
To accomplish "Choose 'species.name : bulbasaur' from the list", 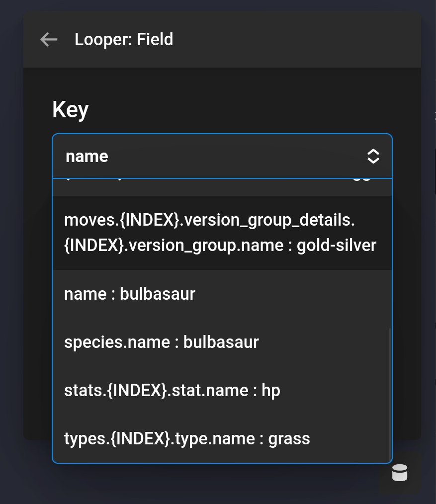I will pyautogui.click(x=161, y=342).
